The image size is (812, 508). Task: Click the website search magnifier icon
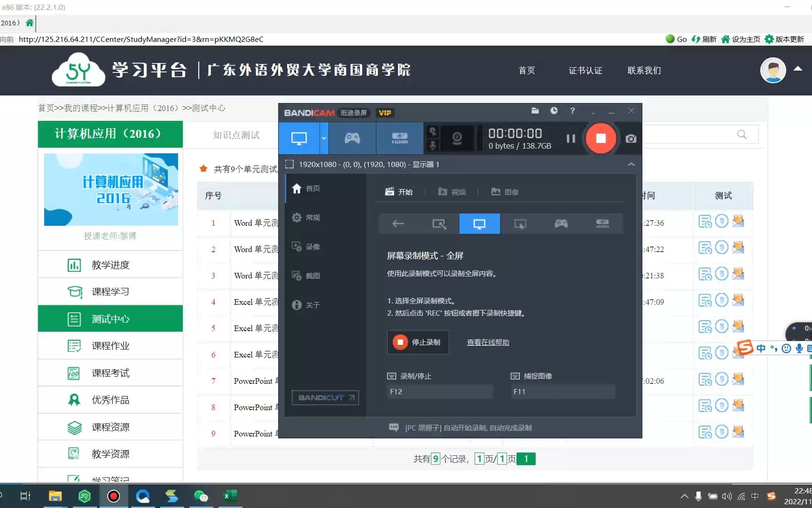[x=742, y=135]
